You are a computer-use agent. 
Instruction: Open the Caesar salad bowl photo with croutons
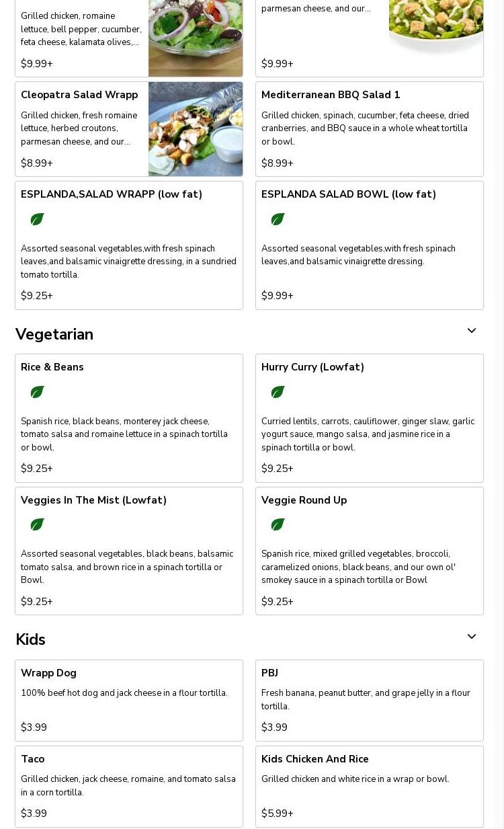tap(436, 27)
